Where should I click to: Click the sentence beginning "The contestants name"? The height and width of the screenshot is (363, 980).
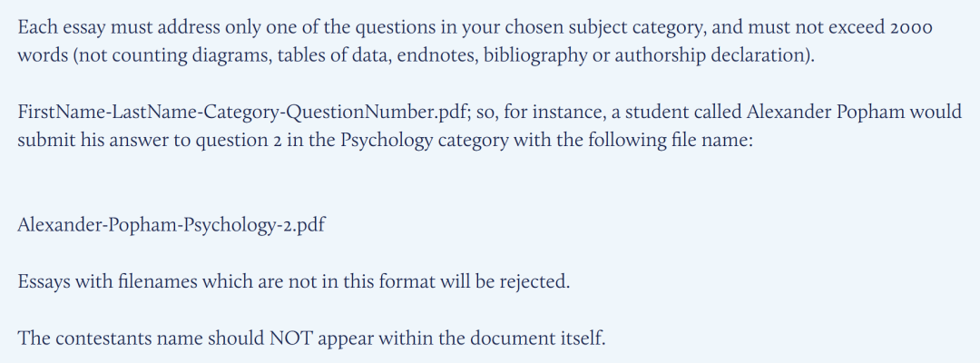tap(311, 338)
